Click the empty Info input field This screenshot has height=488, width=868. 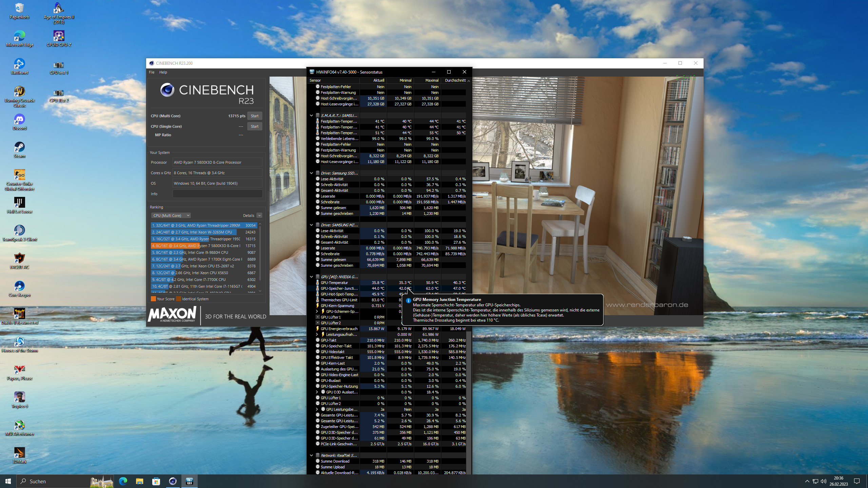point(217,194)
